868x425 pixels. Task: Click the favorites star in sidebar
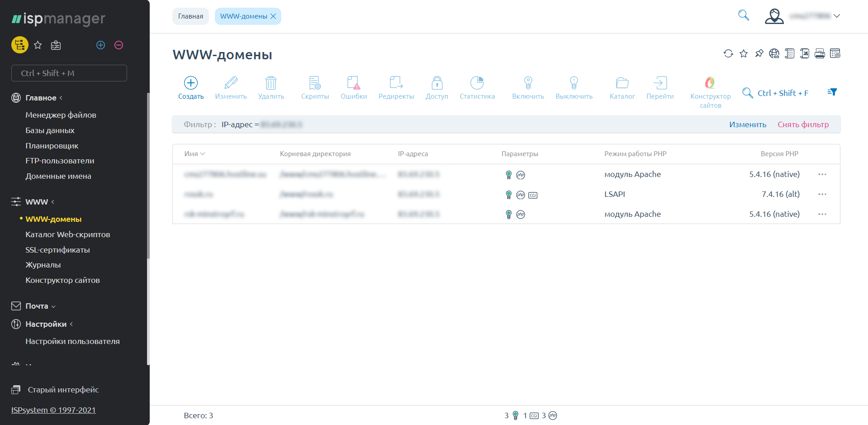coord(38,45)
